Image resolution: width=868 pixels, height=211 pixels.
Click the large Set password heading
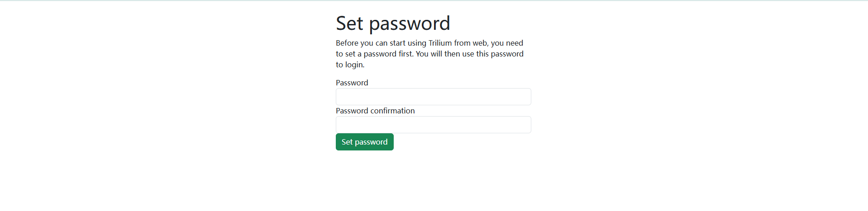[x=393, y=23]
